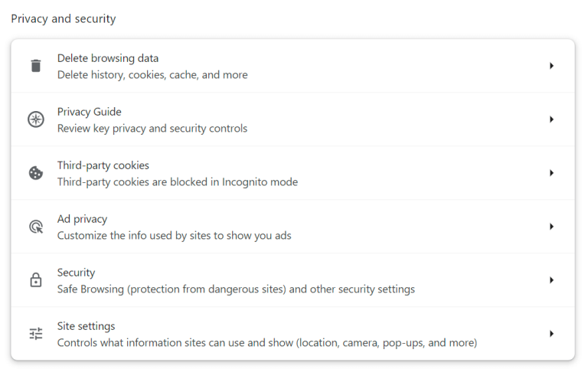This screenshot has height=369, width=588.
Task: Select the Ad privacy title
Action: tap(82, 219)
